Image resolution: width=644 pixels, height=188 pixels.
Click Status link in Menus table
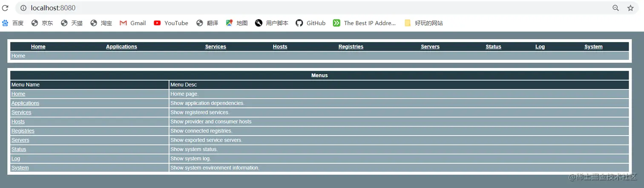point(19,149)
